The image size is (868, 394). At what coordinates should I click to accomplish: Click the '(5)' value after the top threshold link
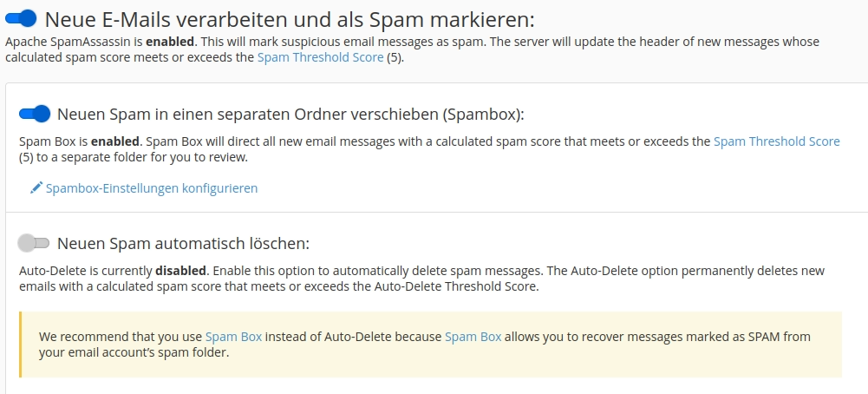[x=395, y=58]
